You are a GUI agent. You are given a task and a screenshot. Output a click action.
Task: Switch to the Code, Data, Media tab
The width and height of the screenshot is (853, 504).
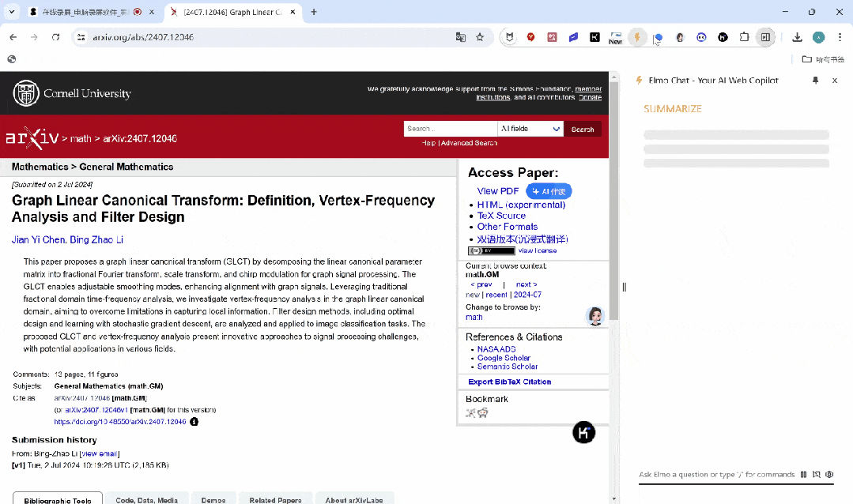[146, 499]
